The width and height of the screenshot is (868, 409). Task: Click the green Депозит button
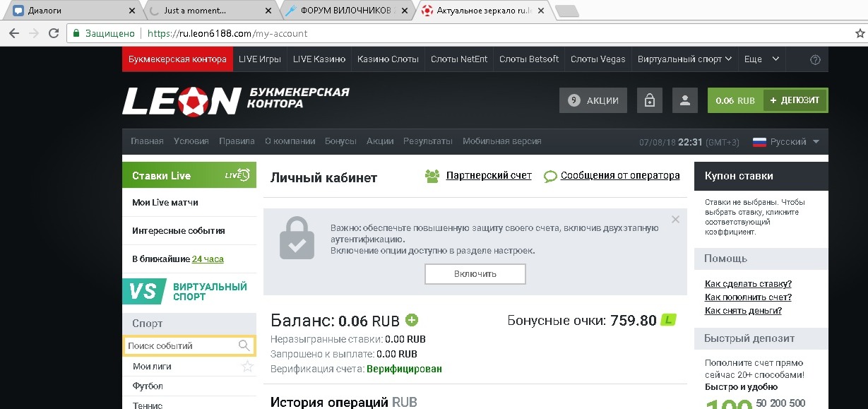click(x=795, y=100)
